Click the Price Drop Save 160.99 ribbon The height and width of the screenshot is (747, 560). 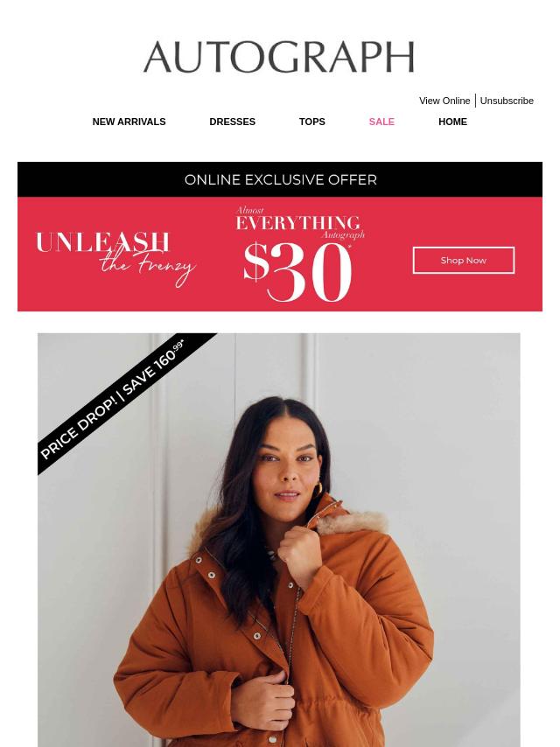[x=115, y=399]
